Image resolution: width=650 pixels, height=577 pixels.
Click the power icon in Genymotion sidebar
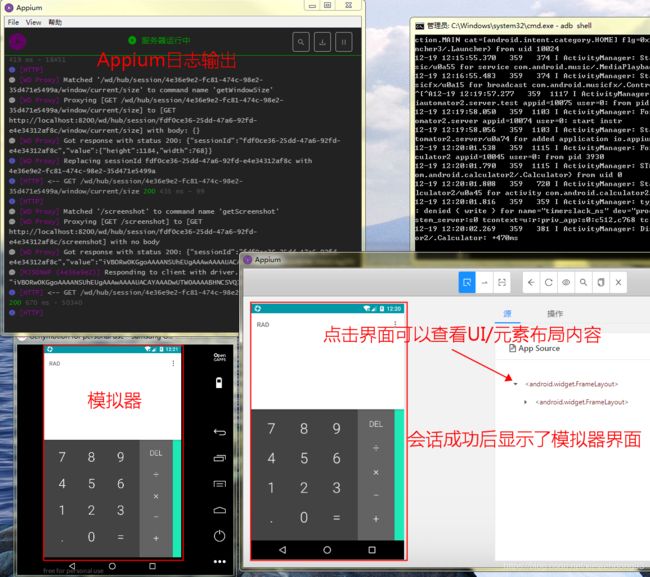click(219, 536)
